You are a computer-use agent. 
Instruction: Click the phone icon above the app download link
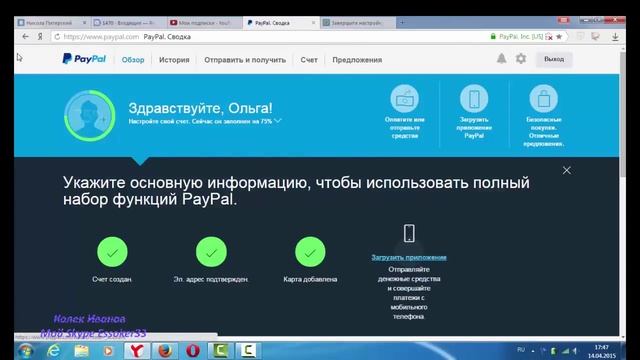tap(409, 233)
